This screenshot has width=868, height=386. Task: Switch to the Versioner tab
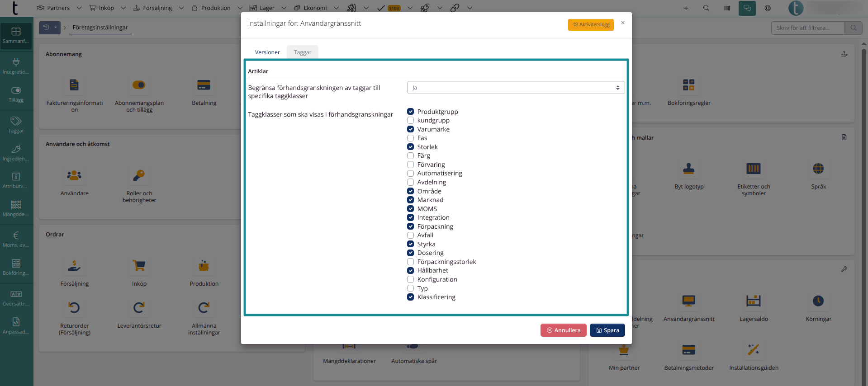tap(267, 52)
